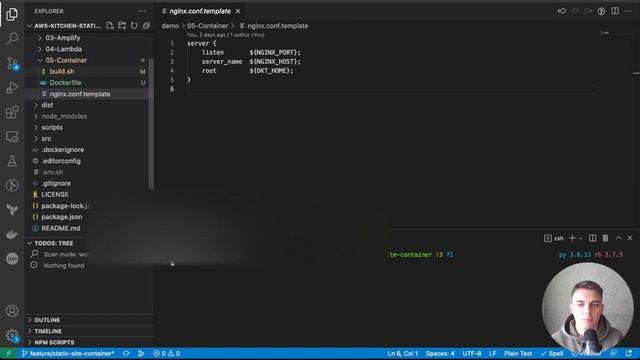
Task: Create a new terminal with plus
Action: coord(572,238)
